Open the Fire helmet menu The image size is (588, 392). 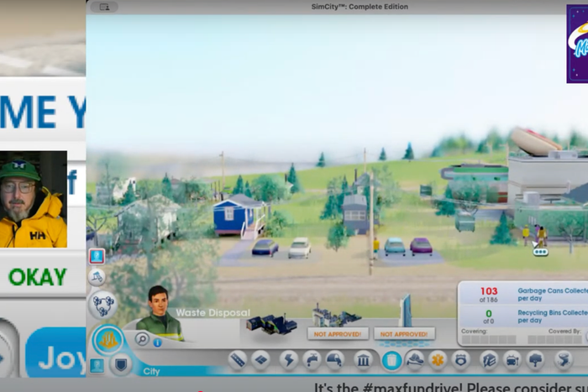tap(415, 360)
